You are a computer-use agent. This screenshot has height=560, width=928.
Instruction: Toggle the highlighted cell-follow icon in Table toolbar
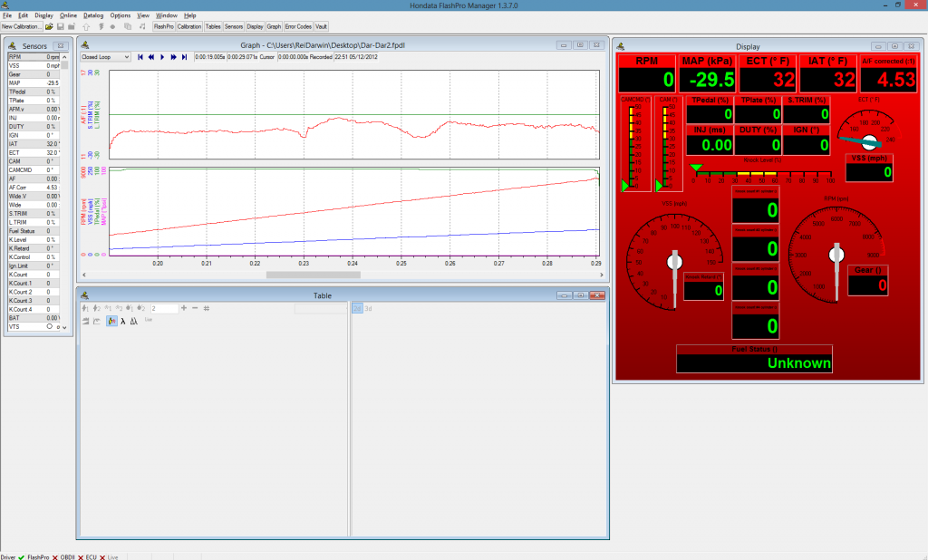coord(111,321)
